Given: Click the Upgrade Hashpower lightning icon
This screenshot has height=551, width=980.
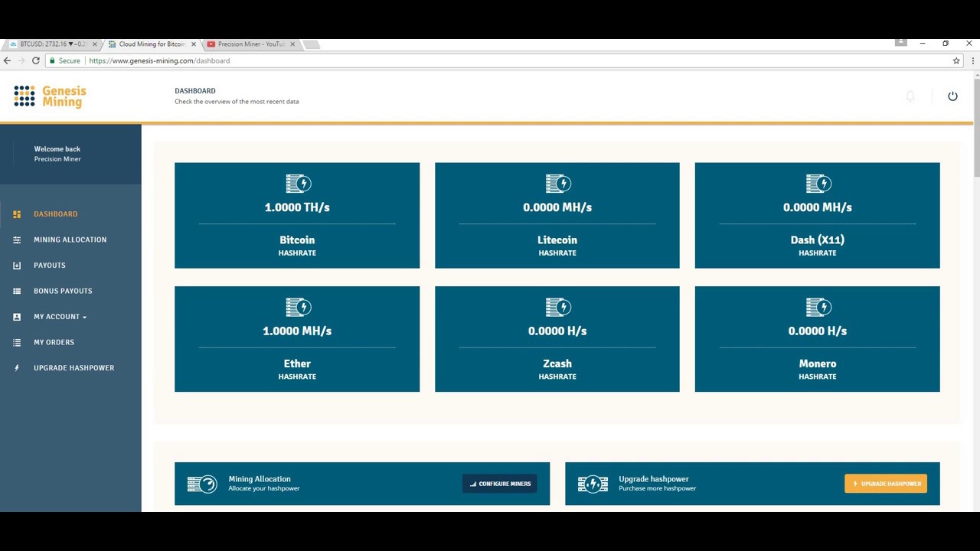Looking at the screenshot, I should click(17, 368).
